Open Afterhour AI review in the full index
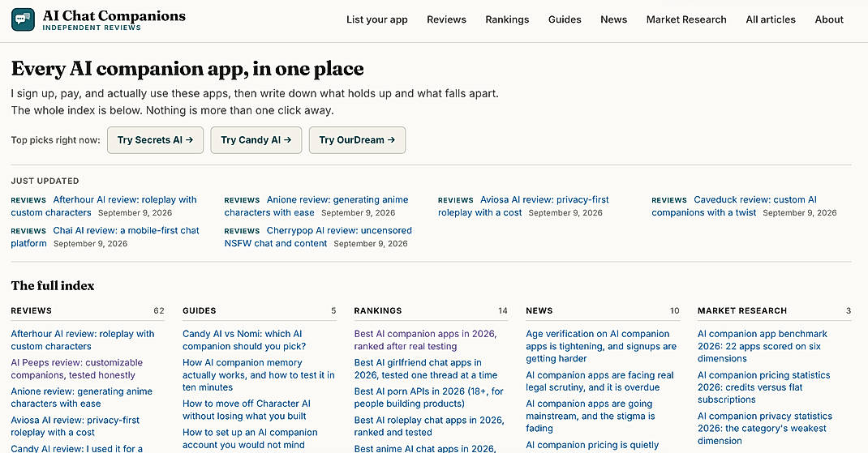Image resolution: width=868 pixels, height=453 pixels. 83,340
